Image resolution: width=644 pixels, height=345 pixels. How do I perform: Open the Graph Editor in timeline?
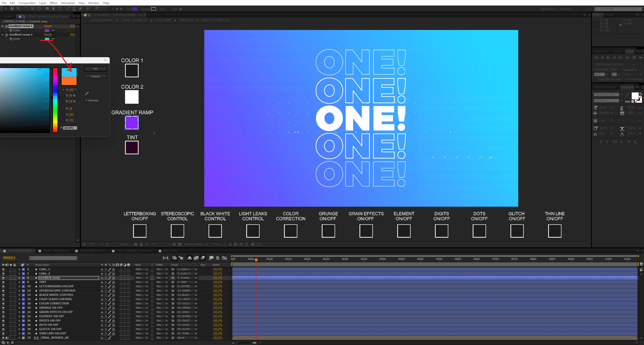tap(224, 258)
